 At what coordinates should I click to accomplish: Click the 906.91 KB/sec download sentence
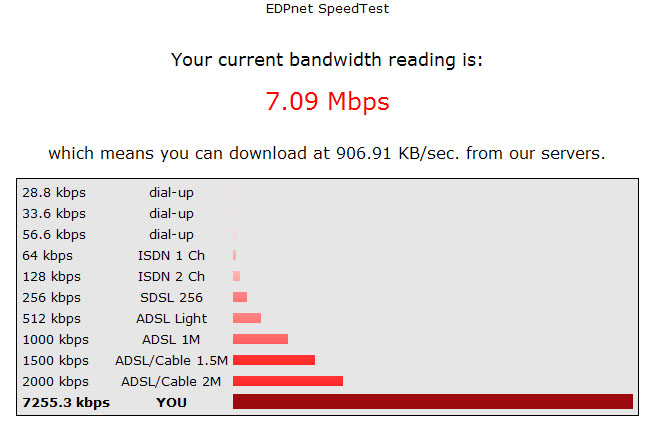point(327,154)
